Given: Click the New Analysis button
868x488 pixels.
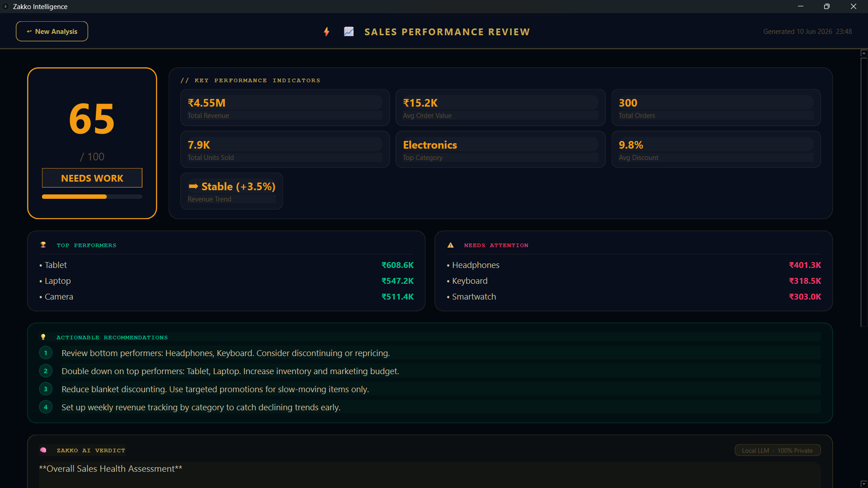Looking at the screenshot, I should (x=52, y=31).
